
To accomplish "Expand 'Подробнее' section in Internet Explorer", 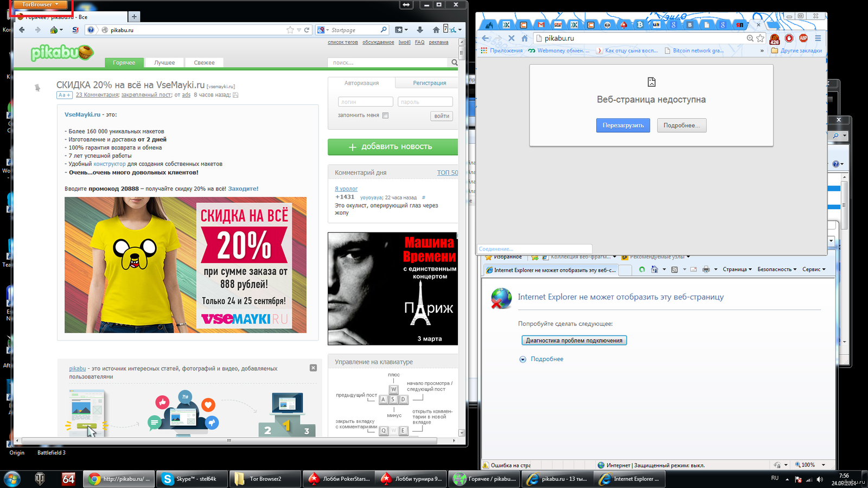I will [x=541, y=359].
